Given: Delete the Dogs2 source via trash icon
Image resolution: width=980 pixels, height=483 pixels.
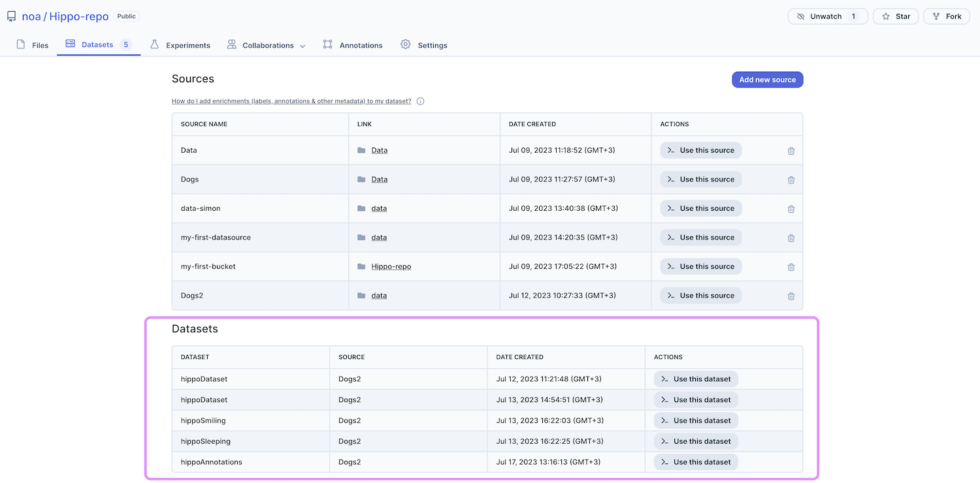Looking at the screenshot, I should (791, 295).
